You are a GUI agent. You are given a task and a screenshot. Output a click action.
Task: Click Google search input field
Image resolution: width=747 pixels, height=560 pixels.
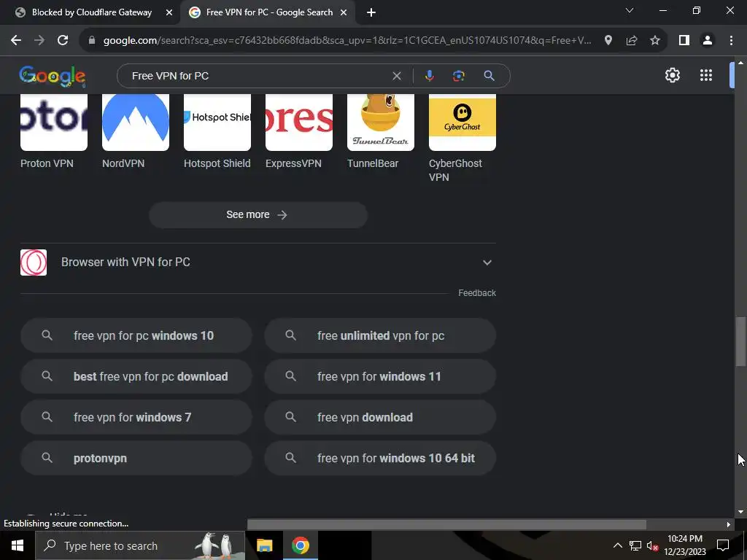point(258,76)
